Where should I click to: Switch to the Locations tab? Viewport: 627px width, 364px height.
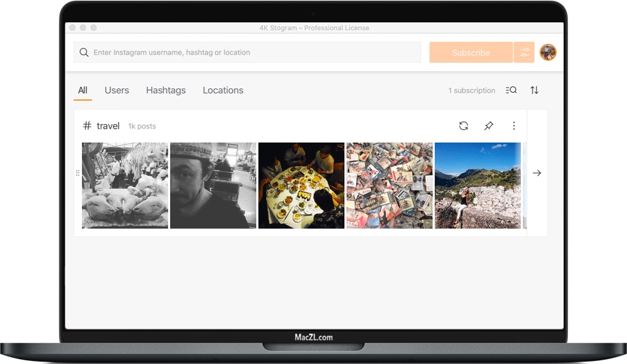coord(223,90)
